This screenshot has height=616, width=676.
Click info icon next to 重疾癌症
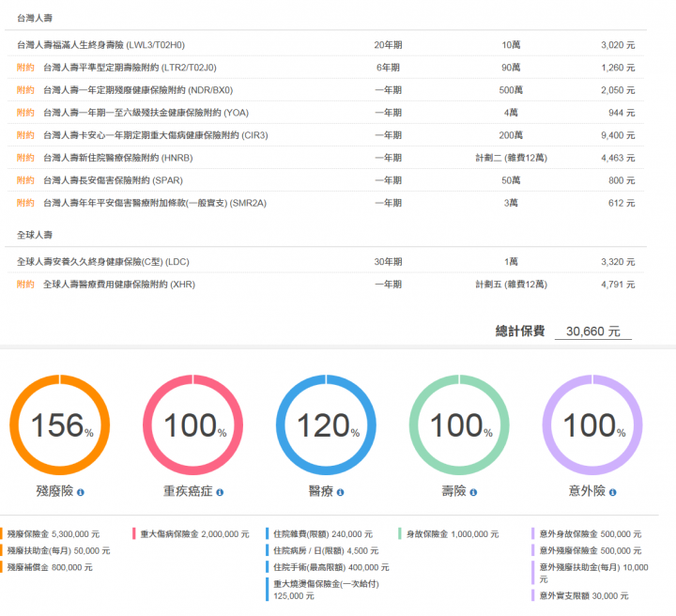220,492
